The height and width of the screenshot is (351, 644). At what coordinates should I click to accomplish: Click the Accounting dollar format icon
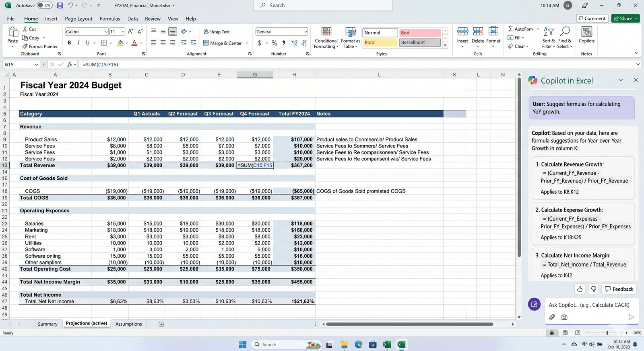(x=260, y=43)
